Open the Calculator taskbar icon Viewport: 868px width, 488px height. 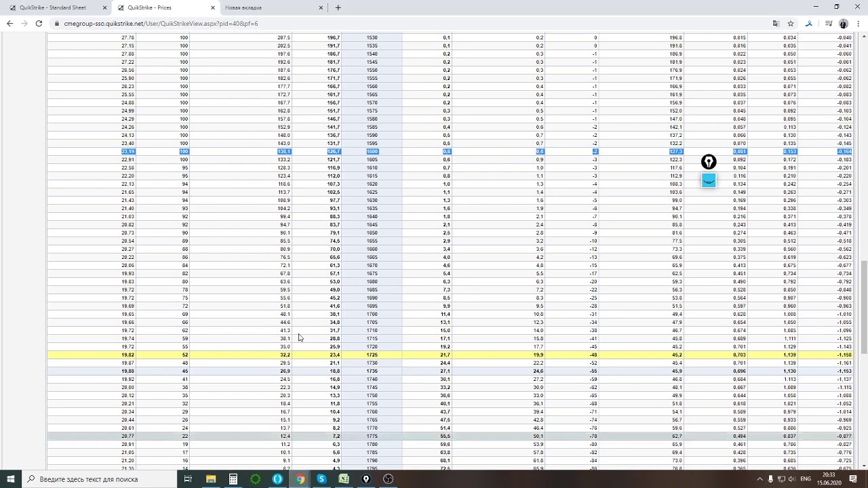pyautogui.click(x=233, y=479)
